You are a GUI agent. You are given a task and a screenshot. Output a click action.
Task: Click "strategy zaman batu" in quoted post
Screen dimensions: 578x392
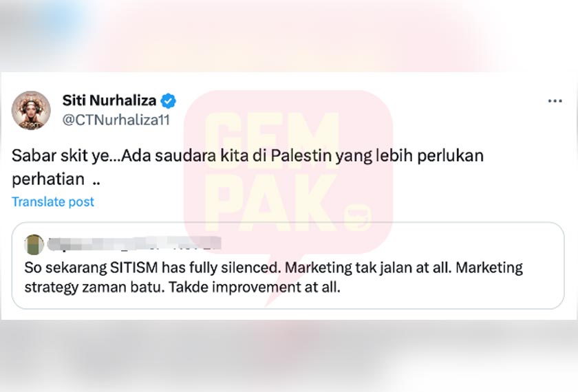[x=94, y=287]
